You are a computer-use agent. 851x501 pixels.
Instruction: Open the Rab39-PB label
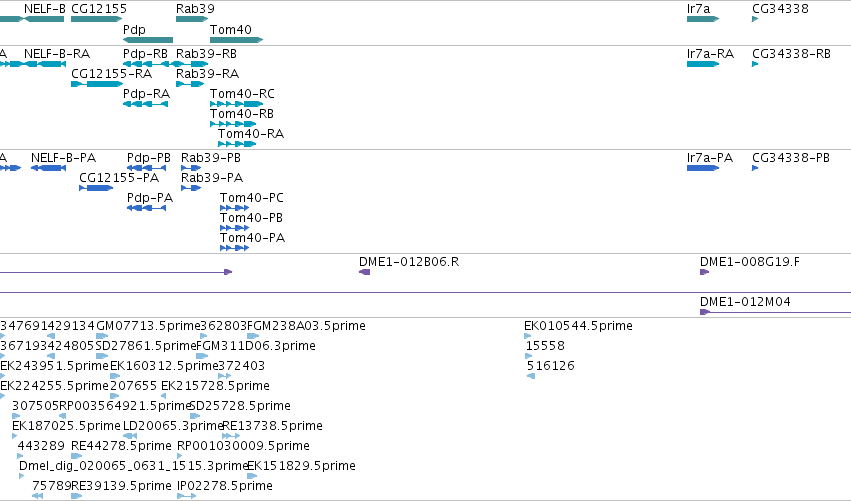click(x=211, y=157)
